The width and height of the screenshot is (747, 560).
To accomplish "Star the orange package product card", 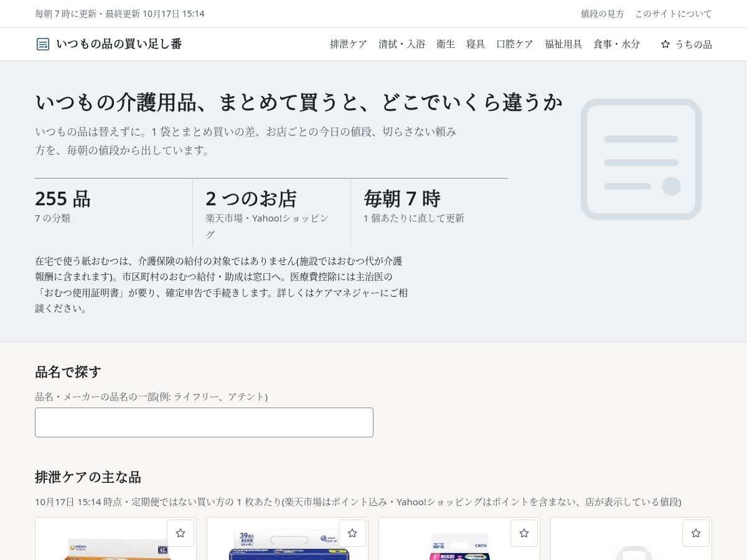I will 181,533.
